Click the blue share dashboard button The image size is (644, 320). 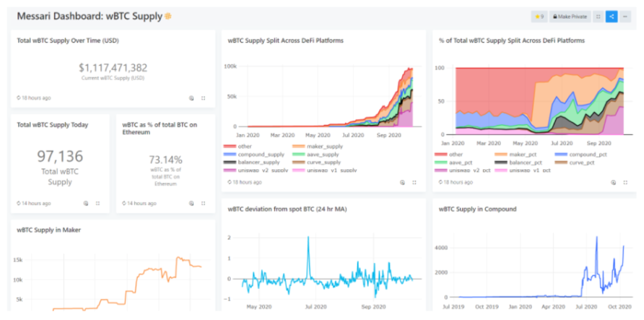(x=611, y=17)
